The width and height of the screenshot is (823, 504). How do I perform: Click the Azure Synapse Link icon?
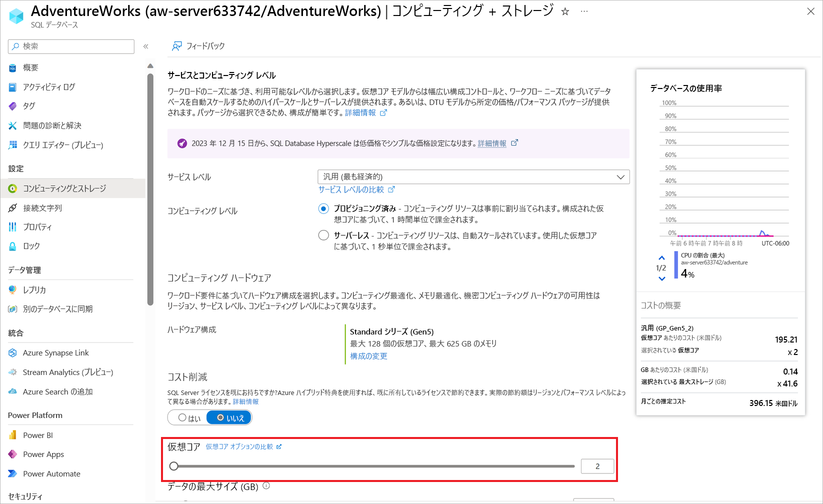12,353
